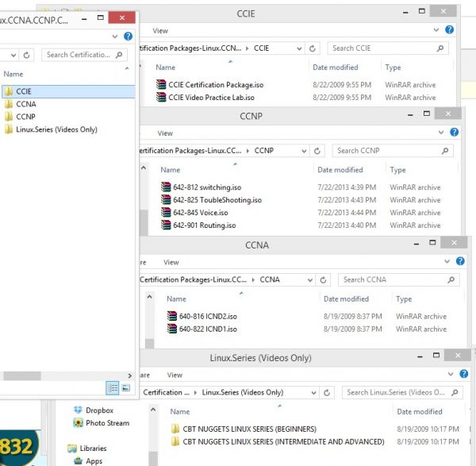Open the View tab in CCNP window

click(165, 133)
